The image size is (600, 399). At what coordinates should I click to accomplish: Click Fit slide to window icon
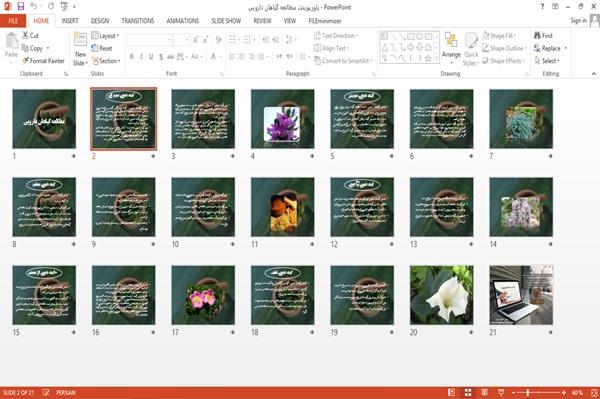click(x=594, y=392)
